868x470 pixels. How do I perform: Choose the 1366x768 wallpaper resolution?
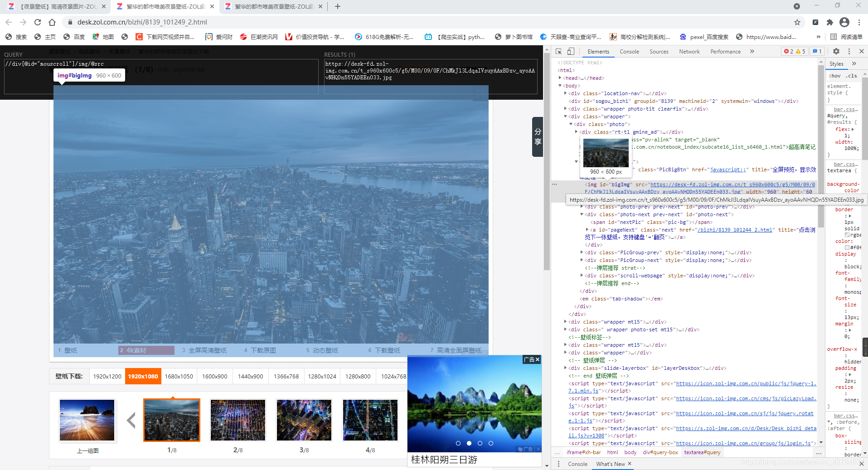286,376
